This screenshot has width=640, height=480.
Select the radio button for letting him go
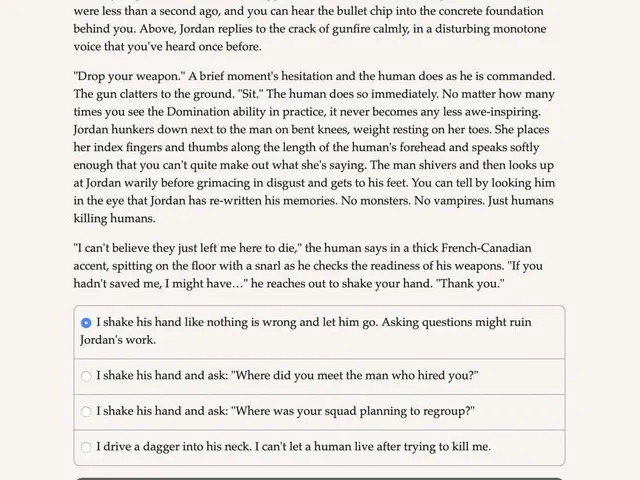coord(86,323)
